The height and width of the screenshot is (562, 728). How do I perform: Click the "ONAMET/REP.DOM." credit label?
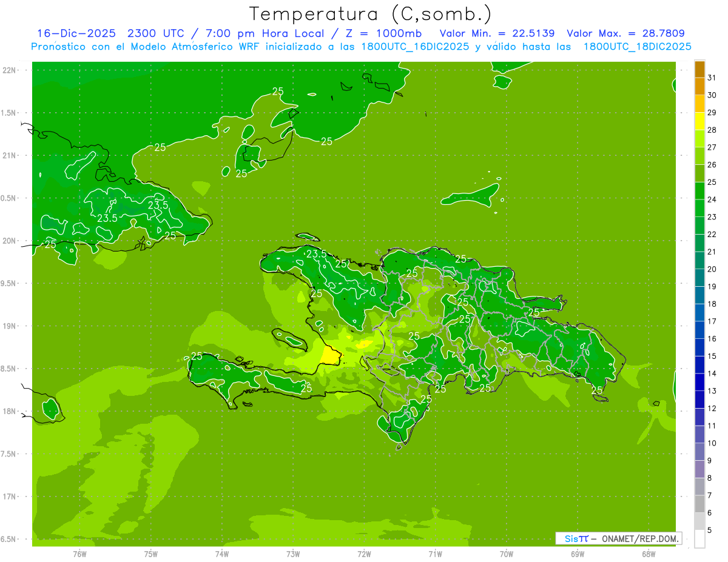point(639,538)
